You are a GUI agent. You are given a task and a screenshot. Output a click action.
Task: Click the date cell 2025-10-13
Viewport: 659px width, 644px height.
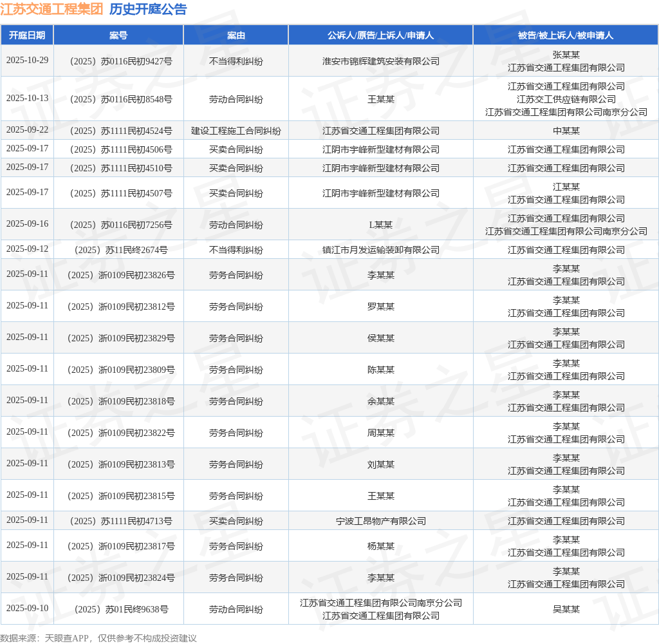coord(27,98)
